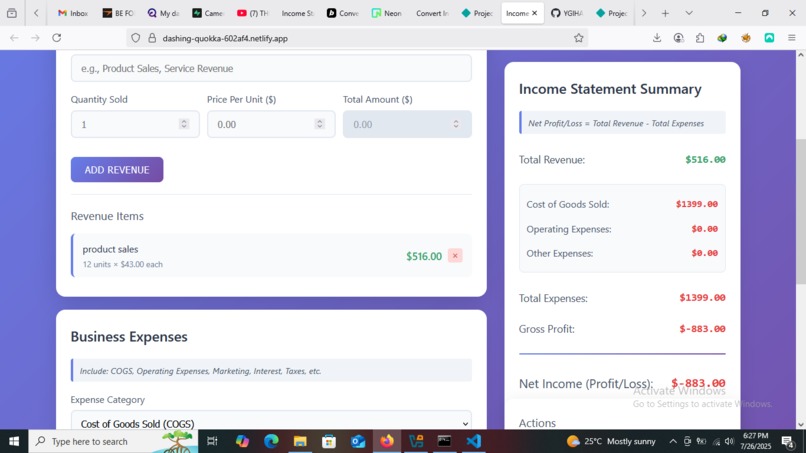Open the weather widget showing 25°C
Screen dimensions: 806x453
[x=611, y=441]
